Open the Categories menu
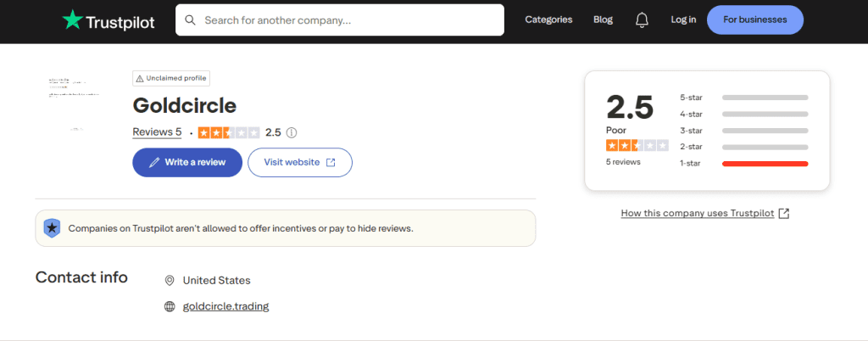 [548, 20]
